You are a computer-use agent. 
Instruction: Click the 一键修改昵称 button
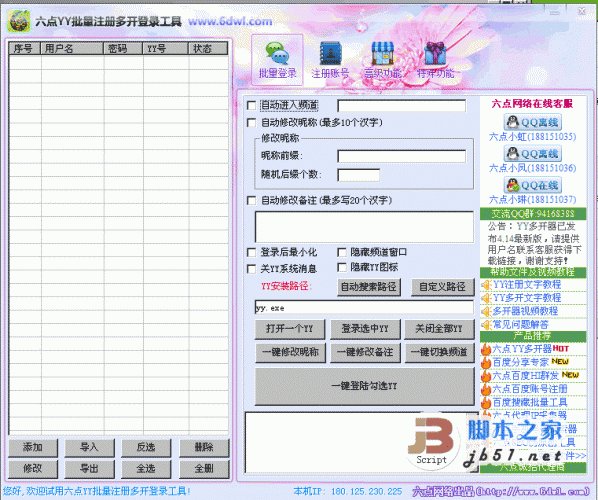click(x=290, y=352)
